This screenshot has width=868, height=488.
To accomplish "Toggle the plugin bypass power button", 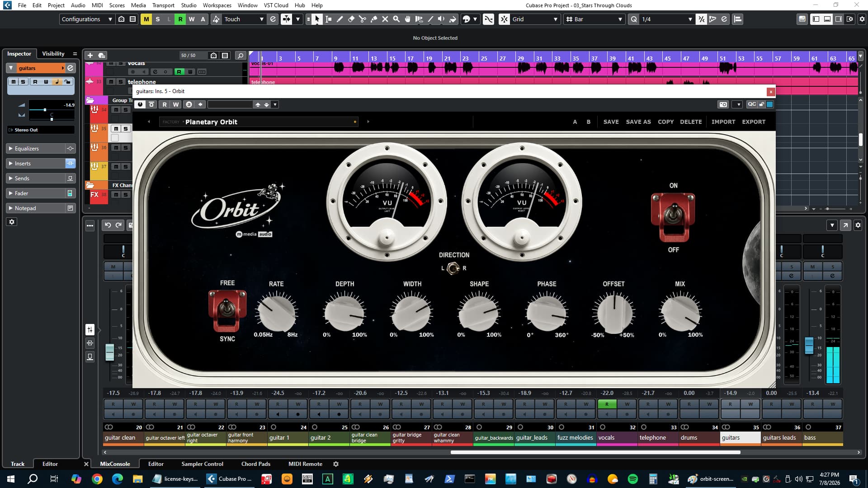I will tap(140, 104).
